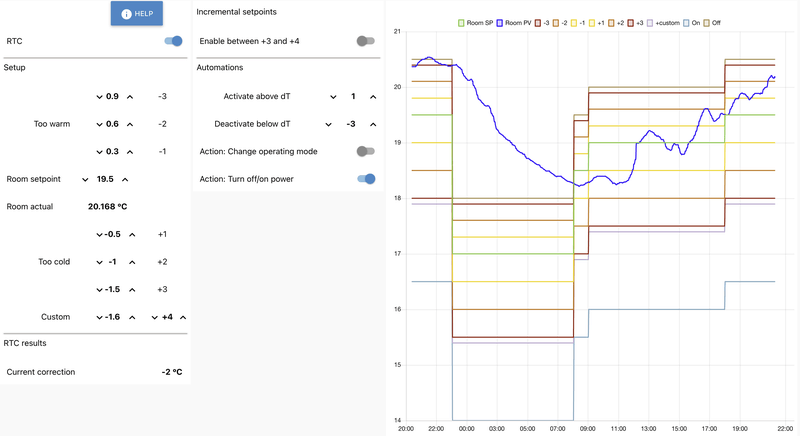Click the Room setpoint value 19.5
This screenshot has width=800, height=436.
[105, 180]
